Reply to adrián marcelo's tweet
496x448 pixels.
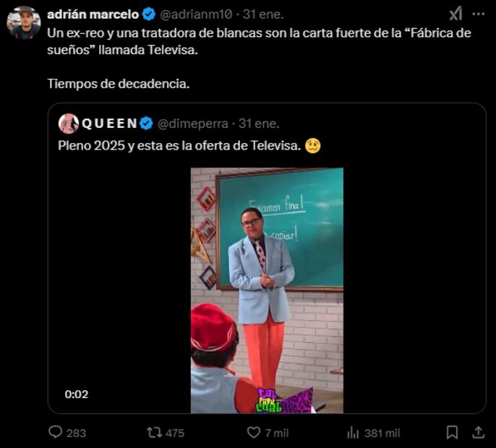tap(56, 432)
